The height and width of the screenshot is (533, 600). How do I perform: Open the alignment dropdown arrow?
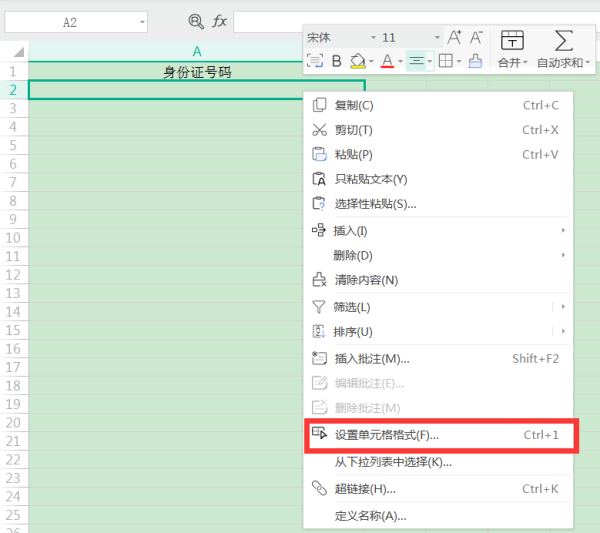point(430,61)
